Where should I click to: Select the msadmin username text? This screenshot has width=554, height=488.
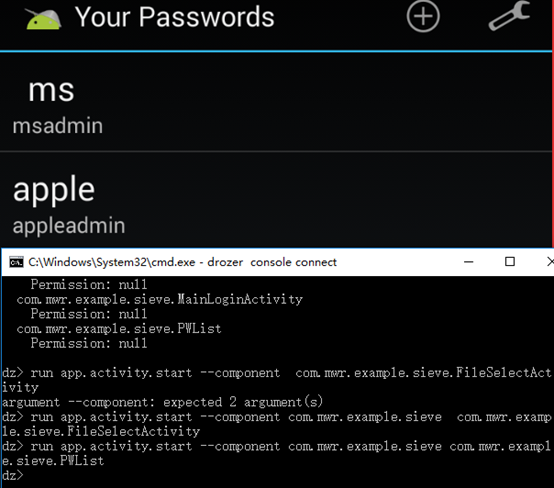(58, 126)
